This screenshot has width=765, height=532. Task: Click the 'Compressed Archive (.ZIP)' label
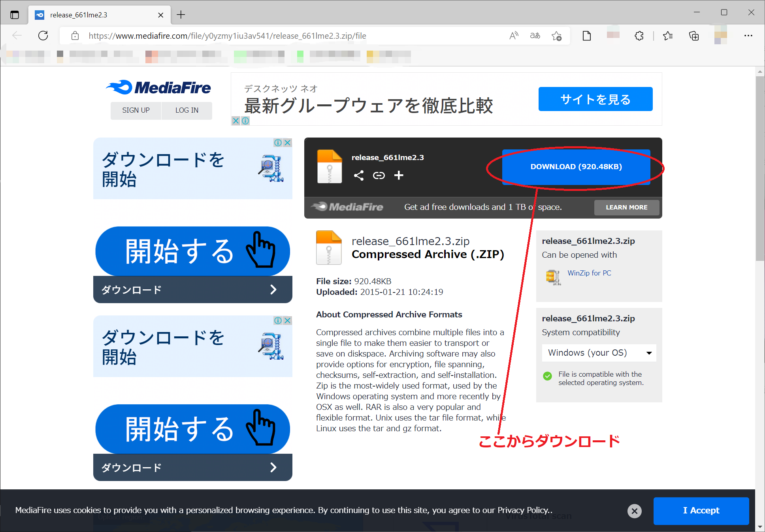[x=428, y=255]
